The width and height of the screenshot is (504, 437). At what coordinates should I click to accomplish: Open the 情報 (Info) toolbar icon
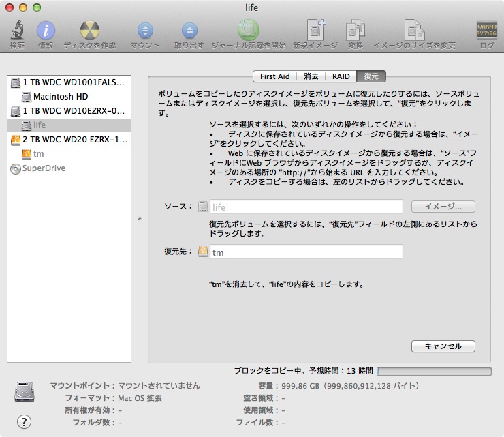(x=46, y=31)
